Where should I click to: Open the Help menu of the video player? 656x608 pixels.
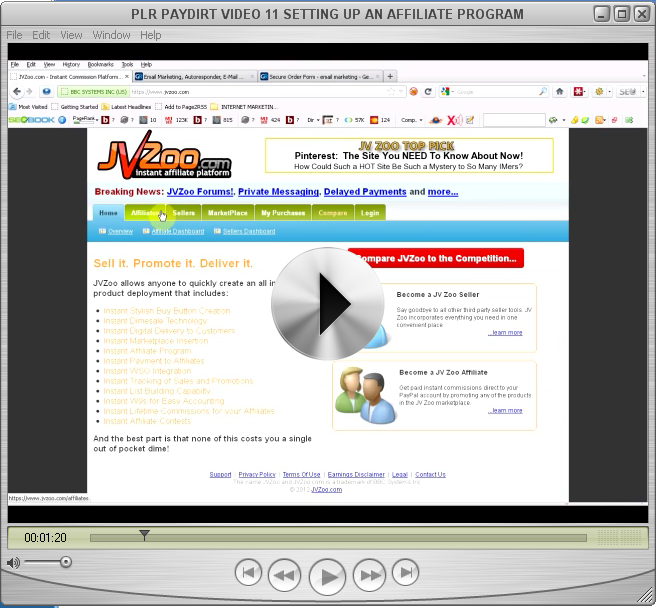(151, 35)
